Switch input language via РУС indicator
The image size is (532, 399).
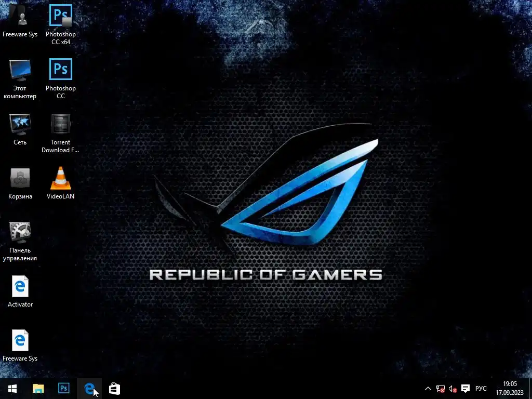coord(481,389)
